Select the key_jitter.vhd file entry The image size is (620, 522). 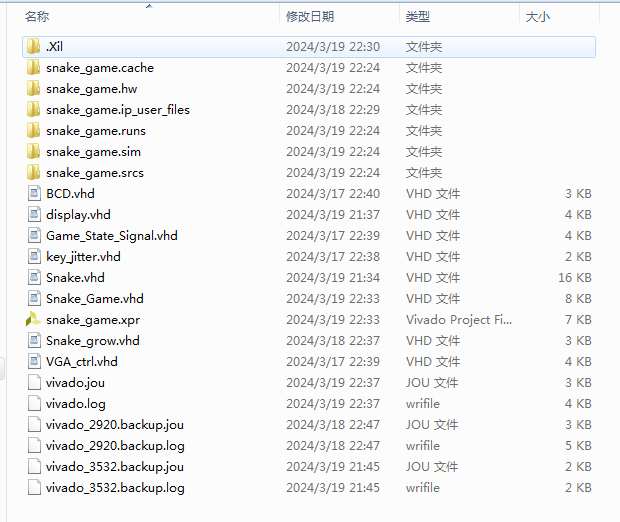pos(83,257)
